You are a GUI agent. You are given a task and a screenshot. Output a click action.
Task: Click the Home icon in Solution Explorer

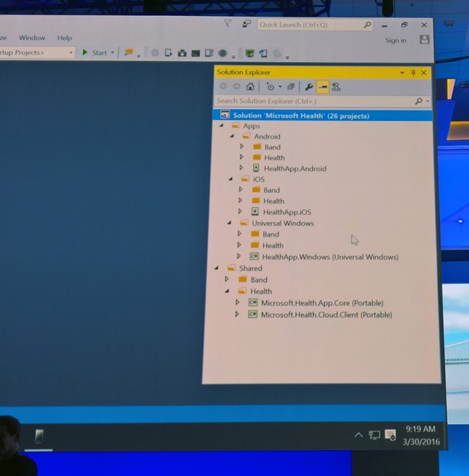point(250,87)
